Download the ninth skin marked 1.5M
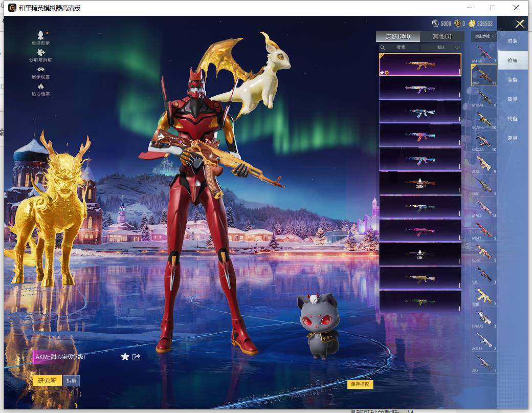The width and height of the screenshot is (532, 413). click(x=420, y=254)
